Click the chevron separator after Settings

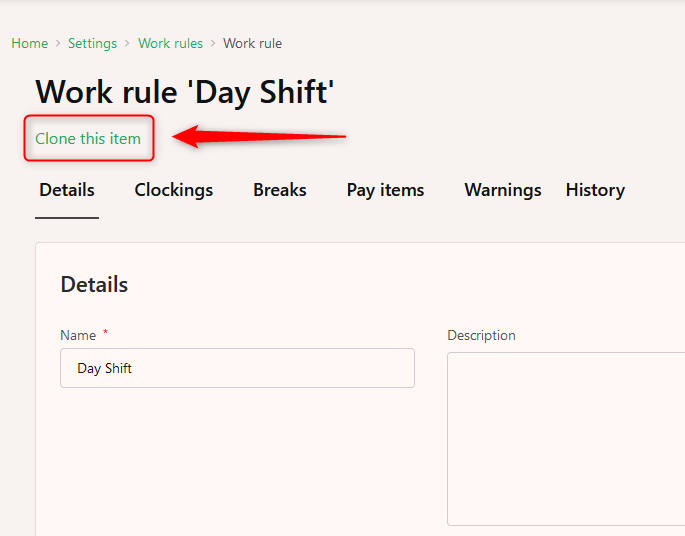127,43
